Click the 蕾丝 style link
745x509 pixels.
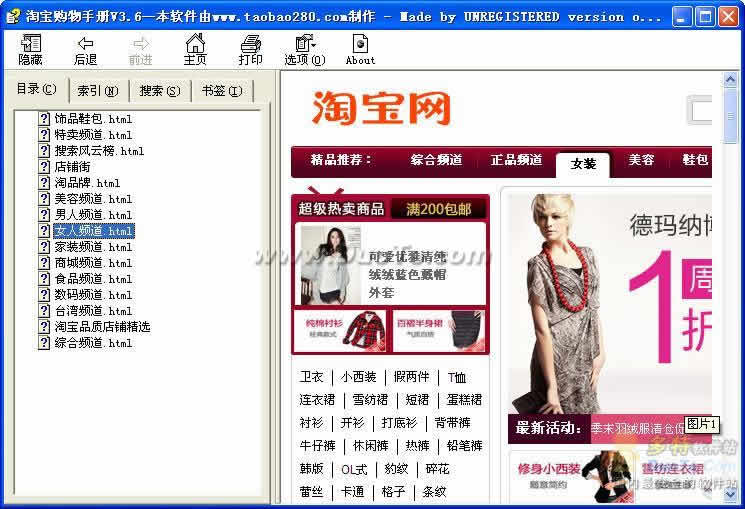311,492
